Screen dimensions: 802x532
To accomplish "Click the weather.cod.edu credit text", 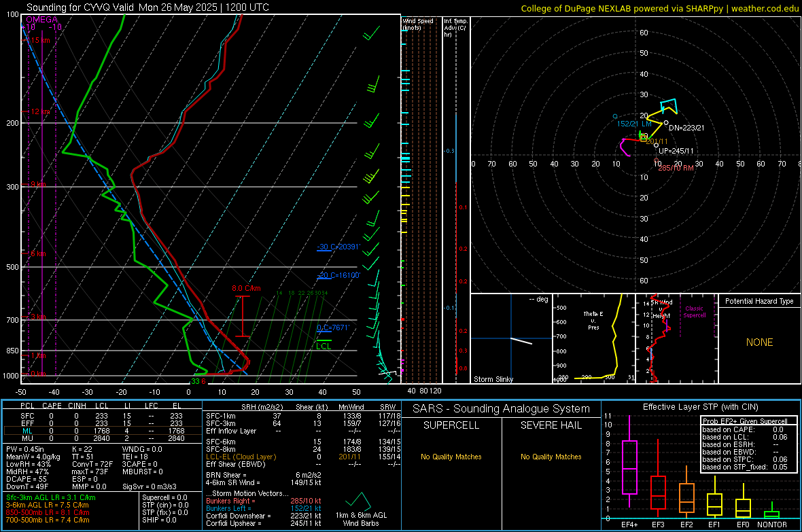I will (765, 8).
